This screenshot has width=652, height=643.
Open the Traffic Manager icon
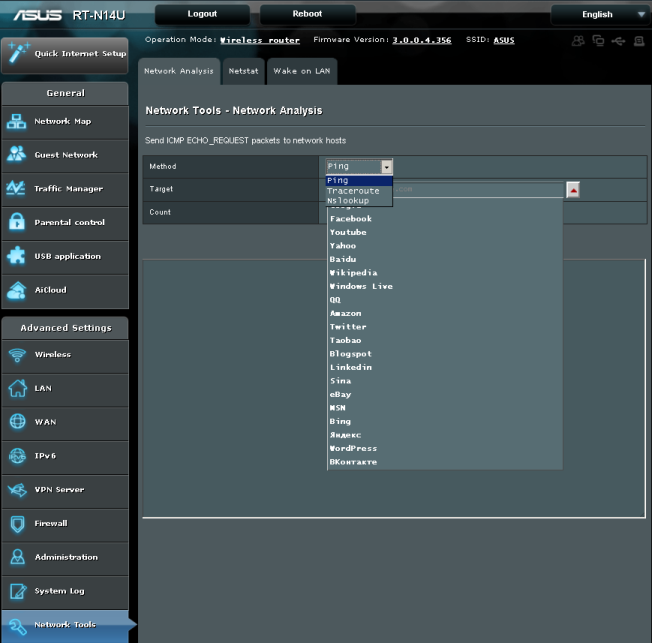(16, 188)
